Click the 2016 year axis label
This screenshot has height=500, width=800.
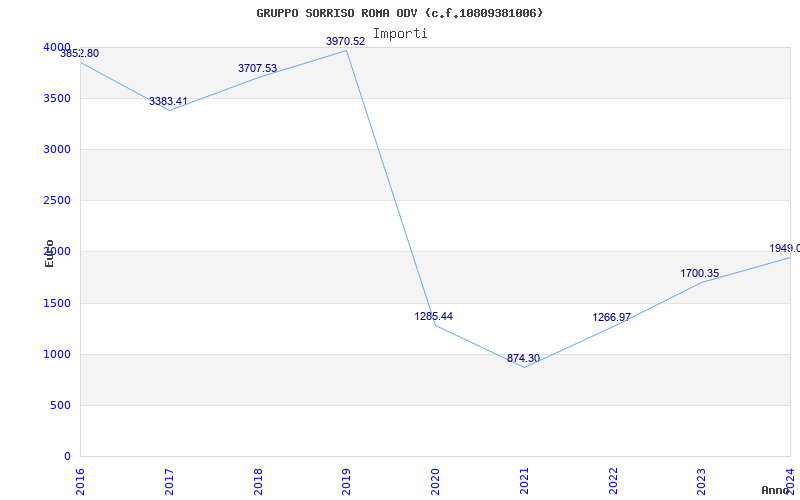(x=80, y=482)
